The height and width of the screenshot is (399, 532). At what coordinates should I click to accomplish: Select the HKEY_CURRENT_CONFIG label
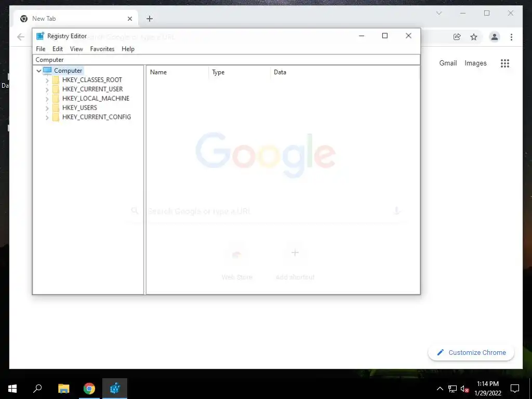(x=96, y=117)
